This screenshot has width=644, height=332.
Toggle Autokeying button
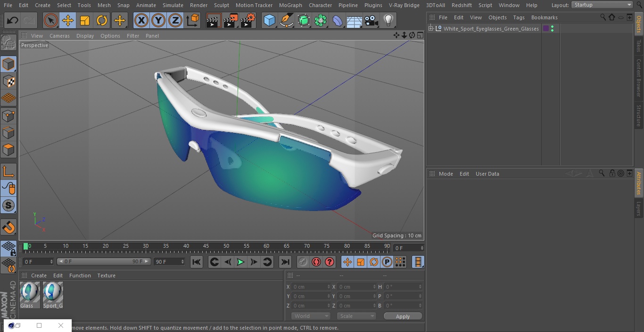click(316, 262)
